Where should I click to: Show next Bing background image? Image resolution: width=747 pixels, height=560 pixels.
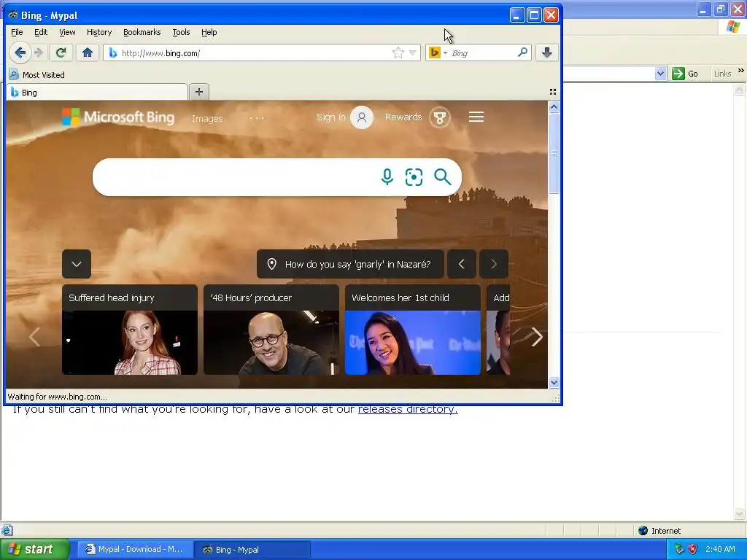pyautogui.click(x=494, y=264)
